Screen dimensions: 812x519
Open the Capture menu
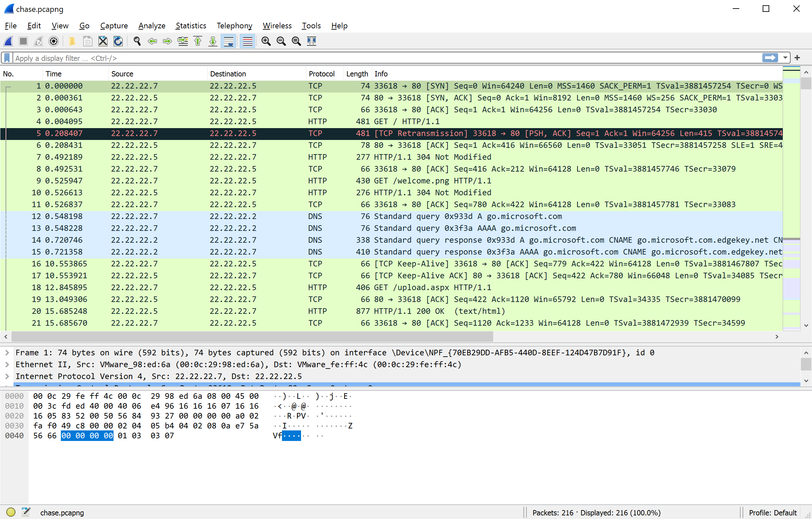pyautogui.click(x=114, y=26)
